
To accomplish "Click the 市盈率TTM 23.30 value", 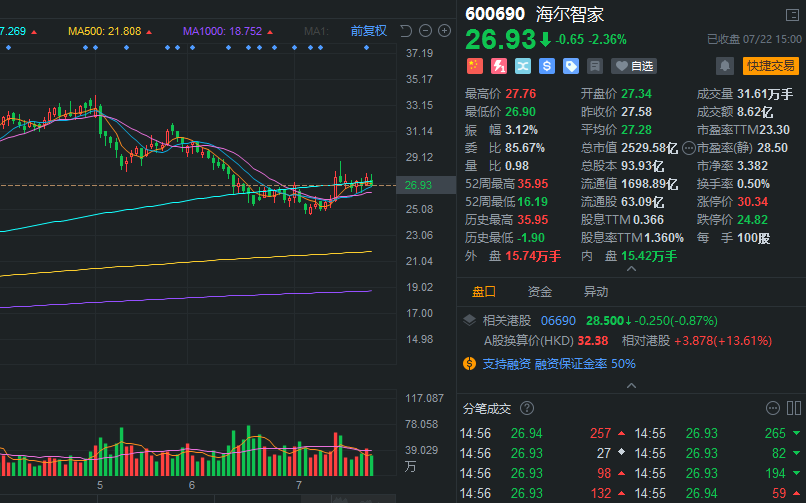I will 774,130.
